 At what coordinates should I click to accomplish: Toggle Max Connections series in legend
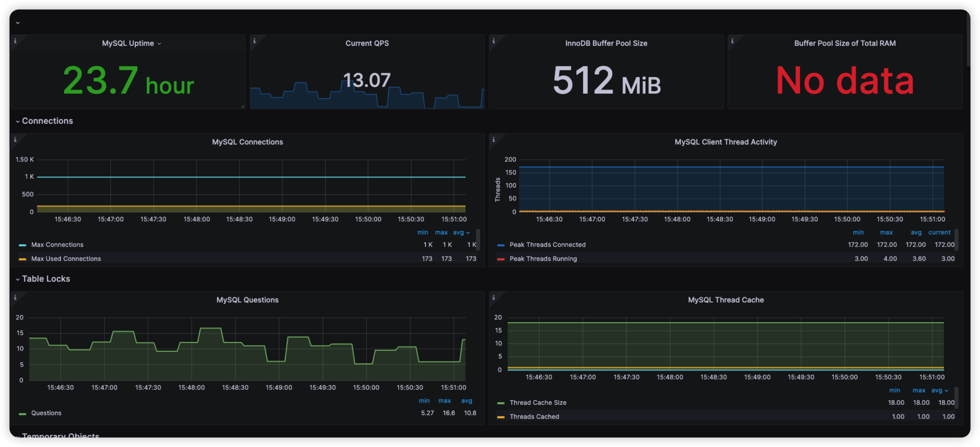[57, 245]
